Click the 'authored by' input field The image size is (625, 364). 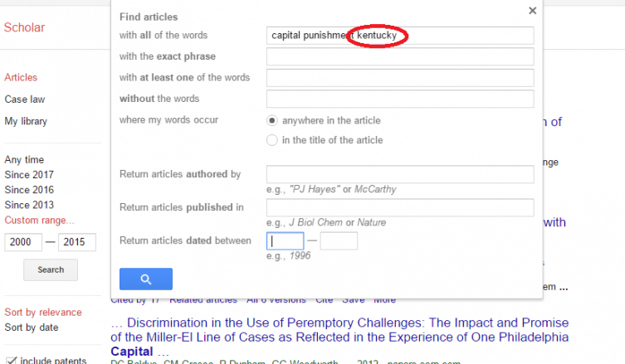pos(400,174)
